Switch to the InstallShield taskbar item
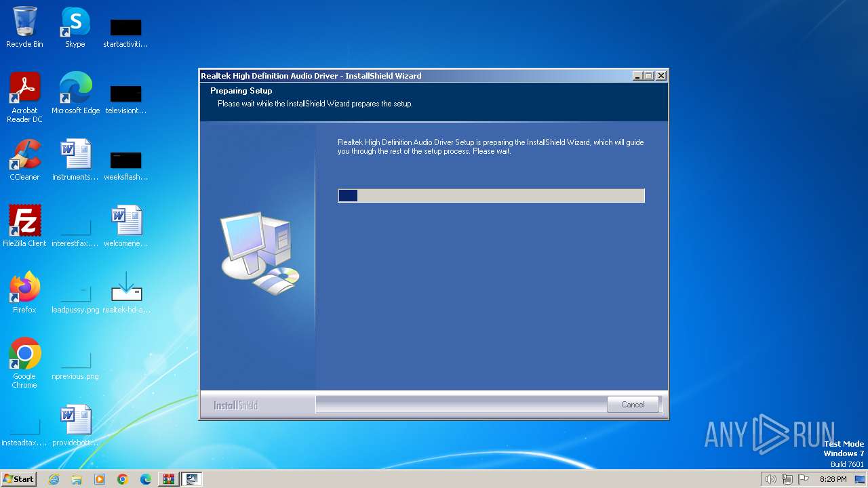The height and width of the screenshot is (488, 868). [x=192, y=479]
